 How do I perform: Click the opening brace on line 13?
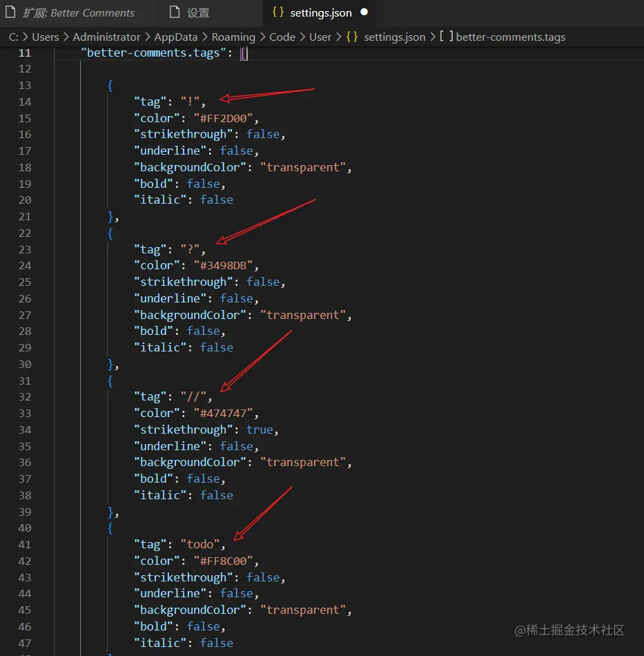[x=110, y=86]
